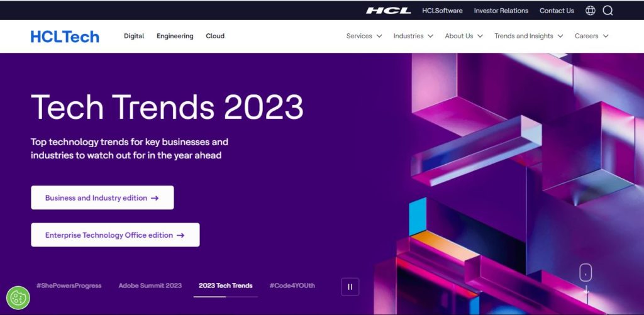Expand Trends and Insights menu
This screenshot has height=315, width=644.
click(528, 36)
